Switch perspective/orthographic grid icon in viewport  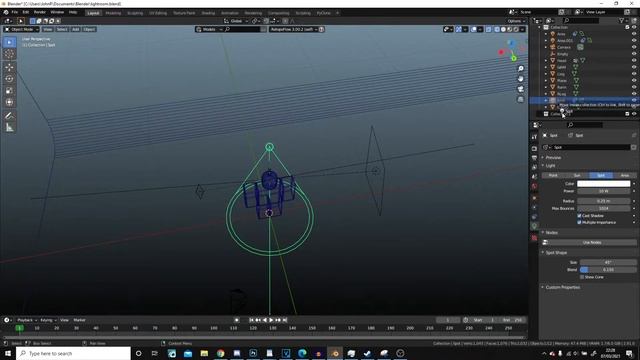tap(520, 99)
